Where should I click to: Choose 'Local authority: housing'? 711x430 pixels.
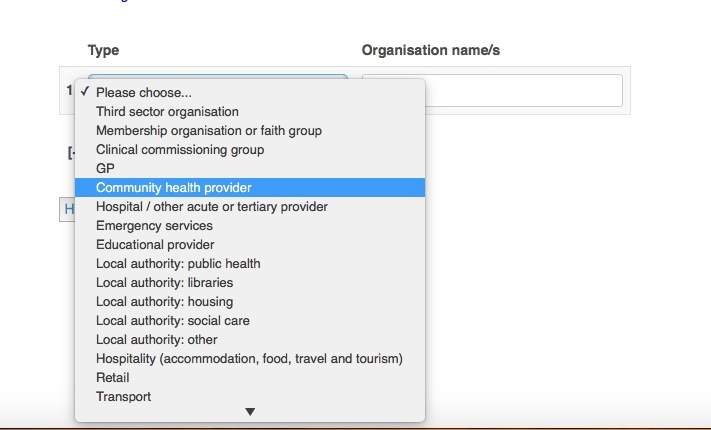[x=164, y=302]
